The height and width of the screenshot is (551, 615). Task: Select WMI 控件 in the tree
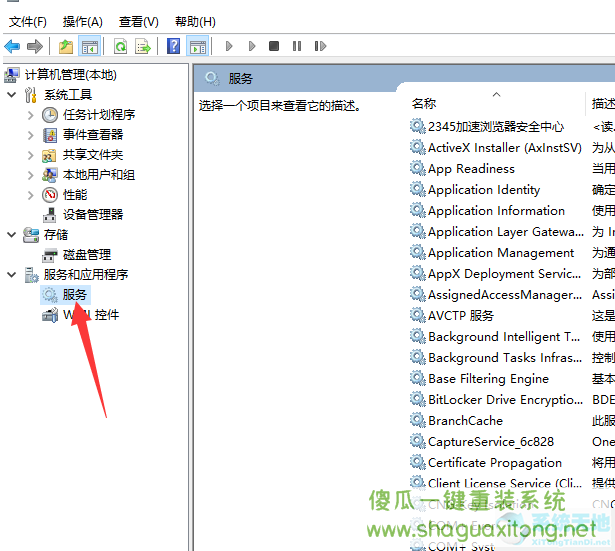coord(91,315)
